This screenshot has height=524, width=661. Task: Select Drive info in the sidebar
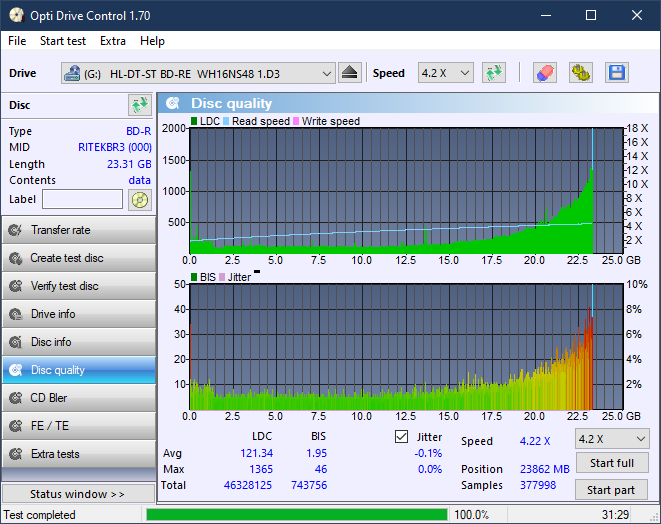(79, 314)
